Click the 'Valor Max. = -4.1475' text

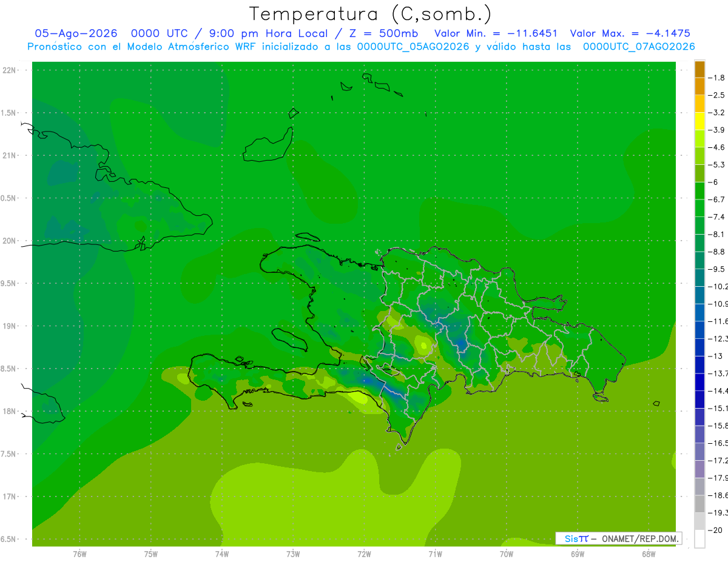[x=630, y=33]
